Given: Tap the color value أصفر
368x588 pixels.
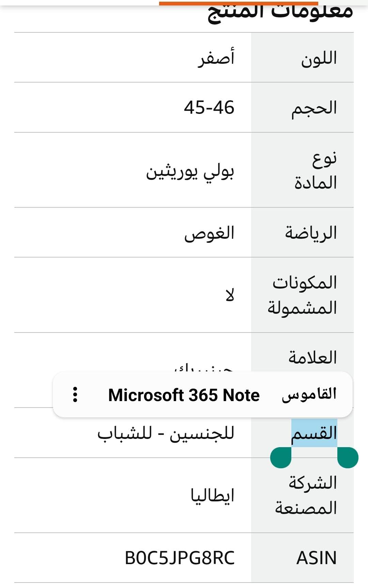Looking at the screenshot, I should [216, 58].
